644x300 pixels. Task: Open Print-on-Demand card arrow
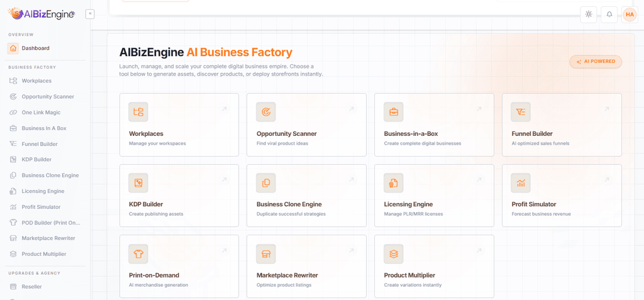pos(225,250)
